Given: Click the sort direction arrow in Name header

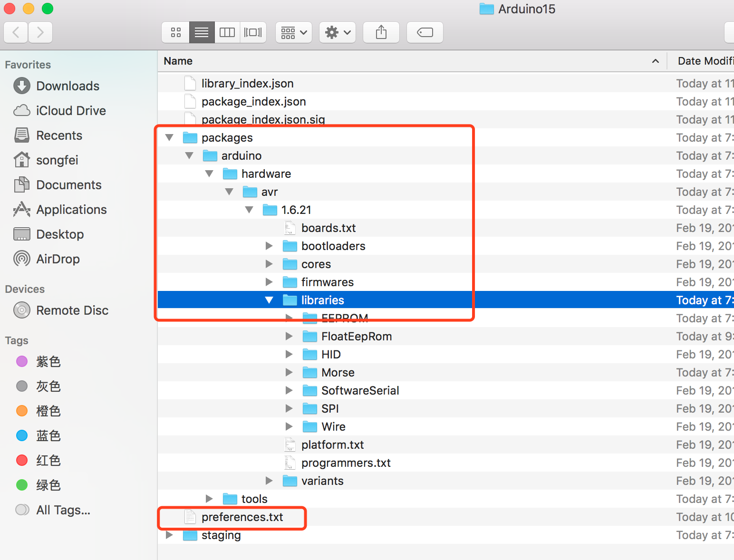Looking at the screenshot, I should pyautogui.click(x=656, y=61).
